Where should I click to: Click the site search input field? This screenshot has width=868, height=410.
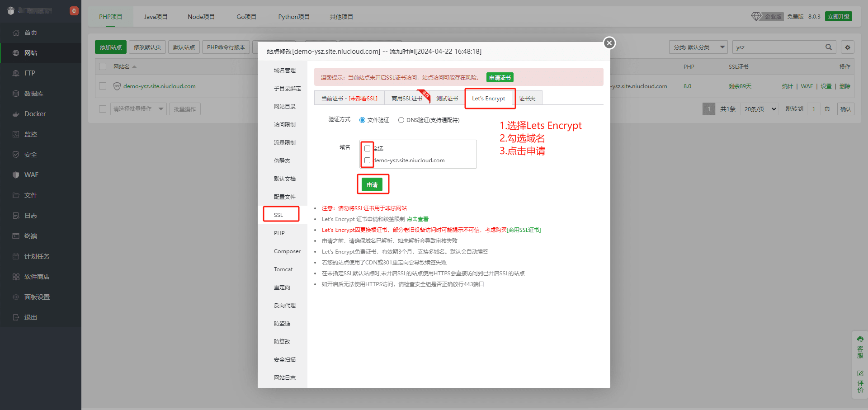778,47
